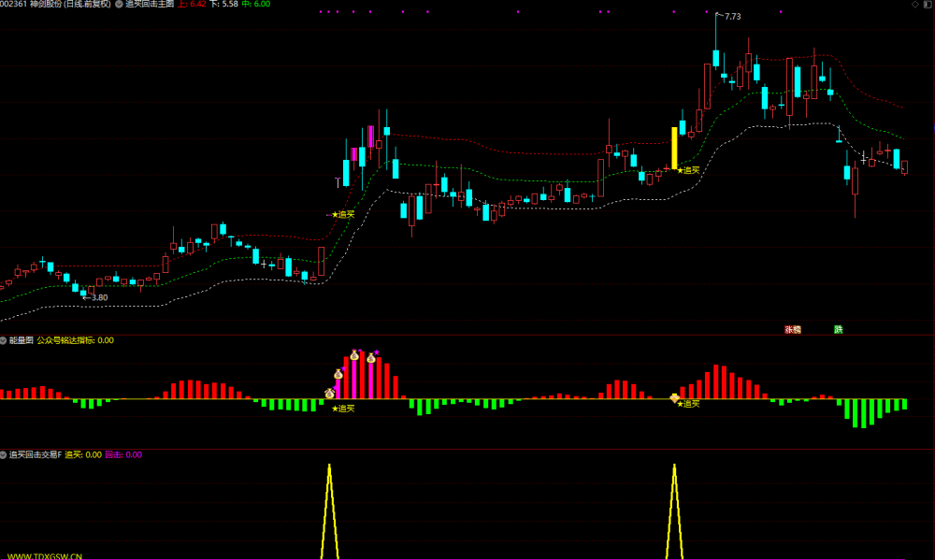The image size is (935, 560).
Task: Click the 3.80 low price label
Action: coord(100,297)
